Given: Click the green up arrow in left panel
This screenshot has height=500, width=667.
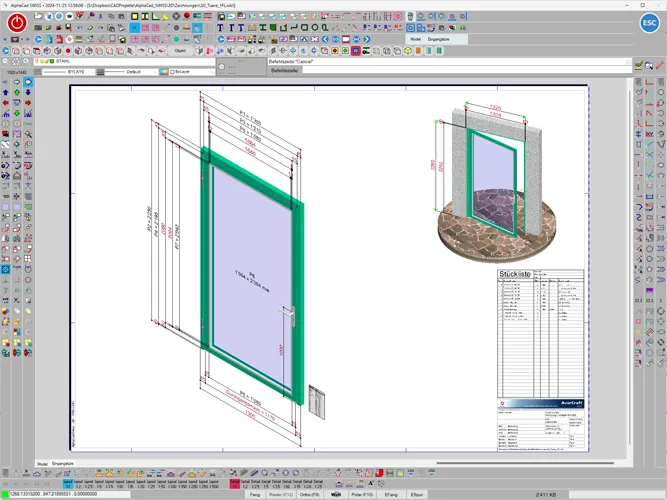Looking at the screenshot, I should [19, 92].
